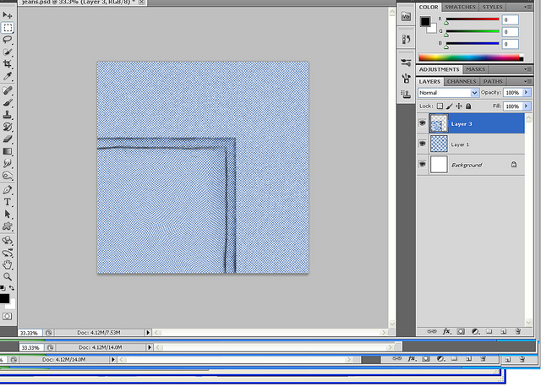Toggle lock transparent pixels
This screenshot has width=541, height=392.
(x=440, y=106)
